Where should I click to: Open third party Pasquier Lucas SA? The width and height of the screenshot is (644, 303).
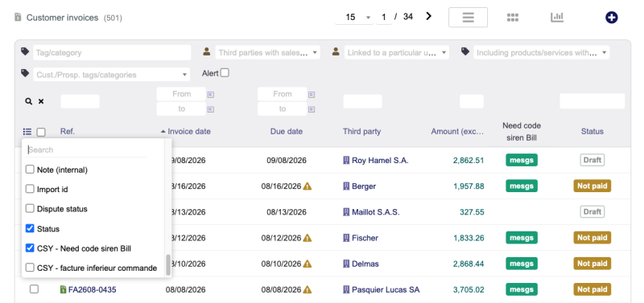pos(386,290)
